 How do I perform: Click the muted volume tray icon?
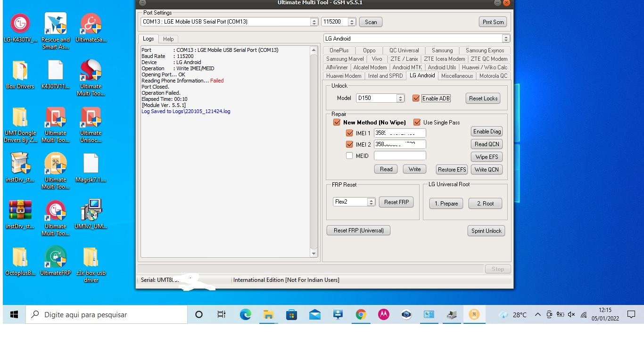[x=571, y=314]
